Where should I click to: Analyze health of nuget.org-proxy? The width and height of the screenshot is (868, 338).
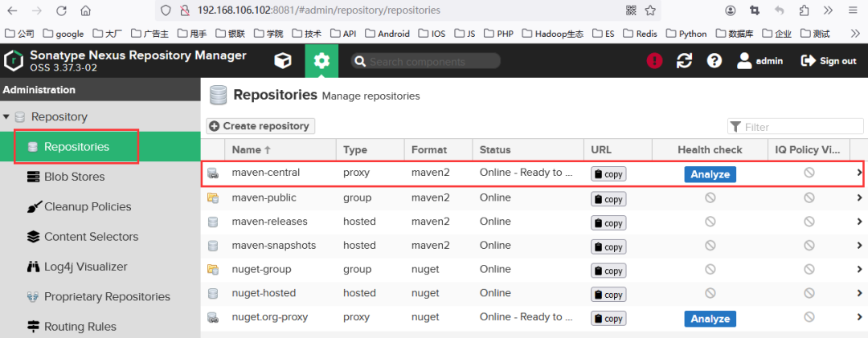point(710,319)
